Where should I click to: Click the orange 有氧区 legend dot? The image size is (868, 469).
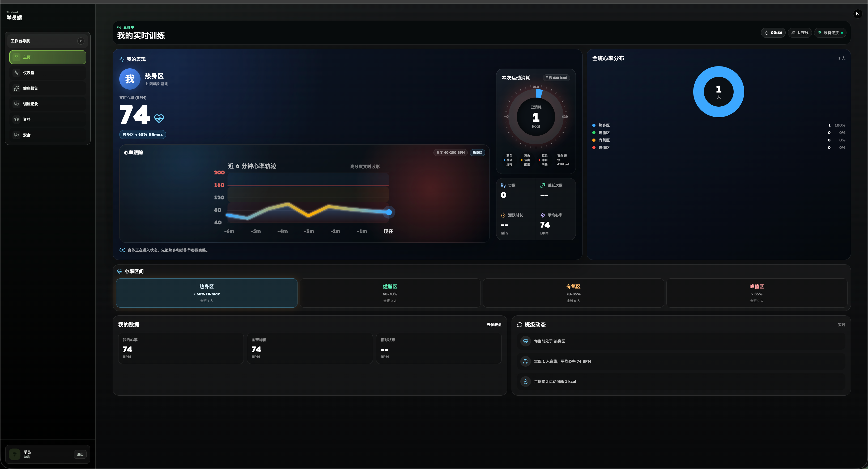(x=594, y=140)
